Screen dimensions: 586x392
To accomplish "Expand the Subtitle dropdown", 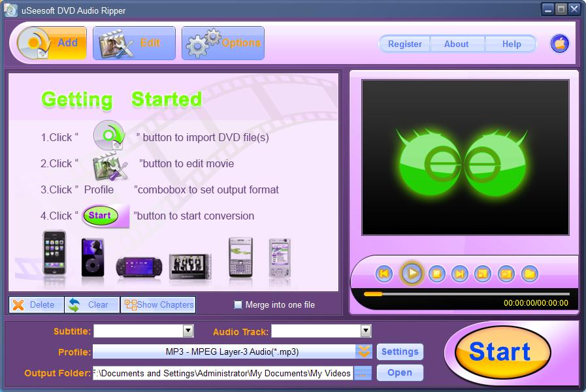I will pos(188,331).
